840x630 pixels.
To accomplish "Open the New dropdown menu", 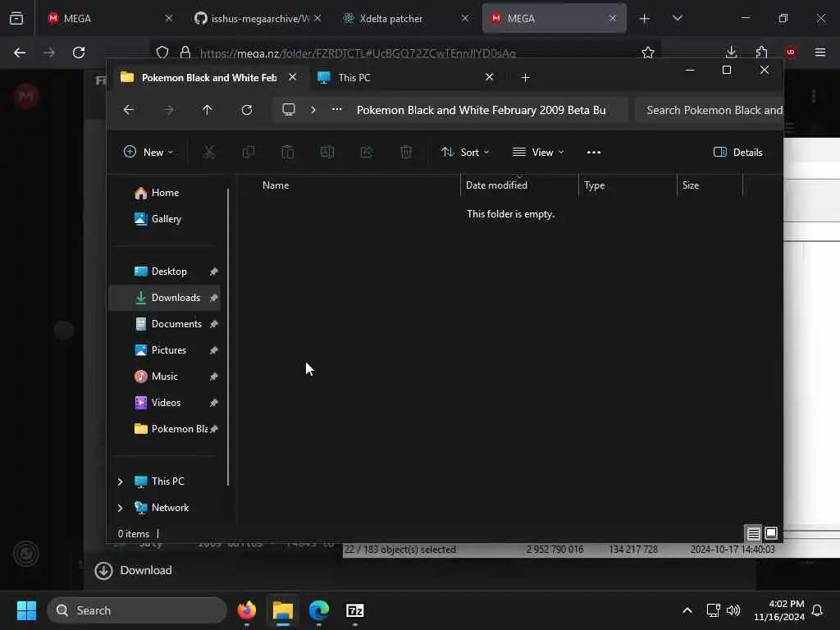I will point(148,152).
